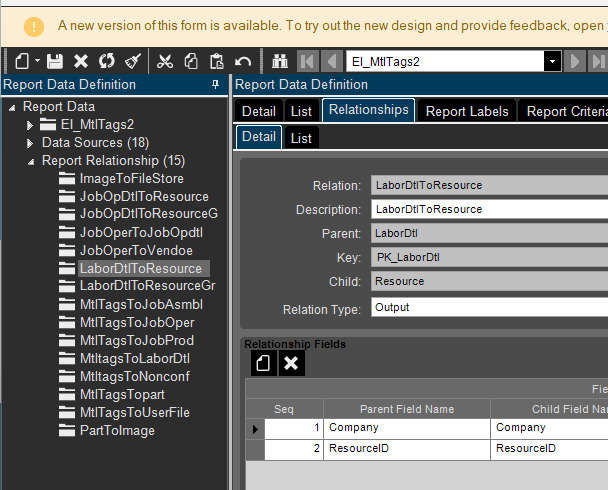
Task: Select MtltagsToNonconf relationship in tree
Action: click(x=135, y=376)
